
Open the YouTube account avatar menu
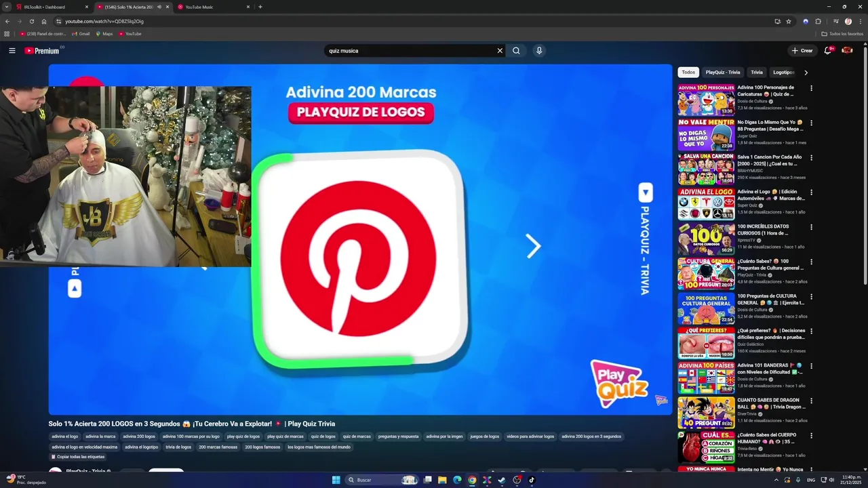click(x=847, y=51)
